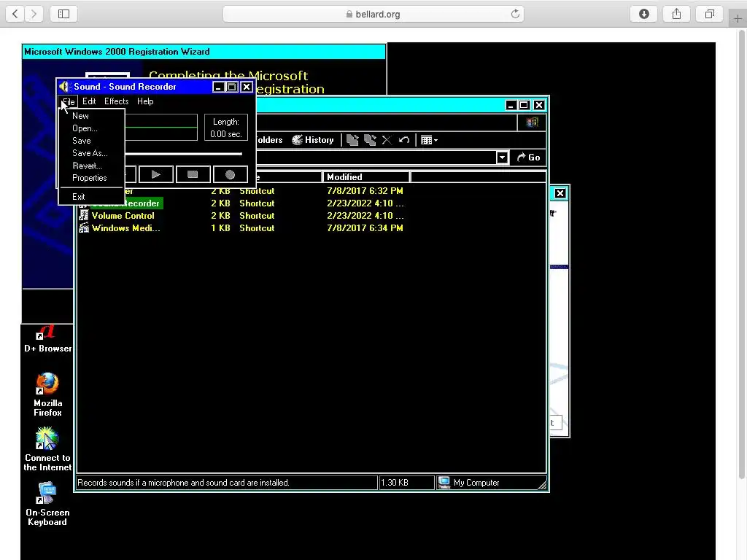Screen dimensions: 747x560
Task: Select the Volume Control shortcut
Action: point(123,216)
